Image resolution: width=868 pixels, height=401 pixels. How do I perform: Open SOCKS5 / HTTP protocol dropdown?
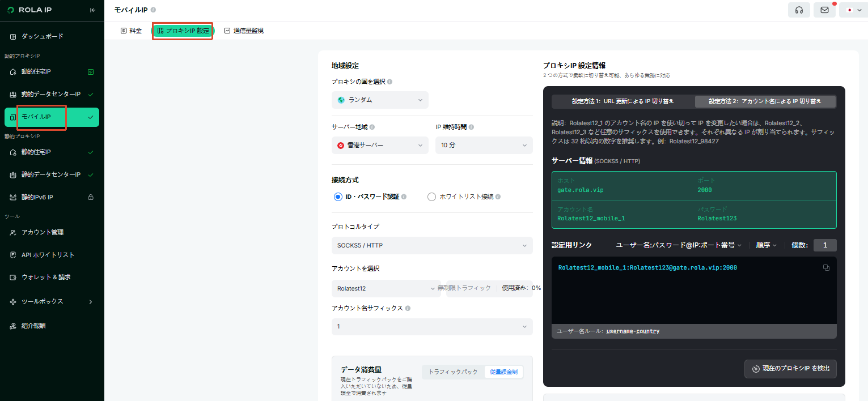[x=432, y=245]
